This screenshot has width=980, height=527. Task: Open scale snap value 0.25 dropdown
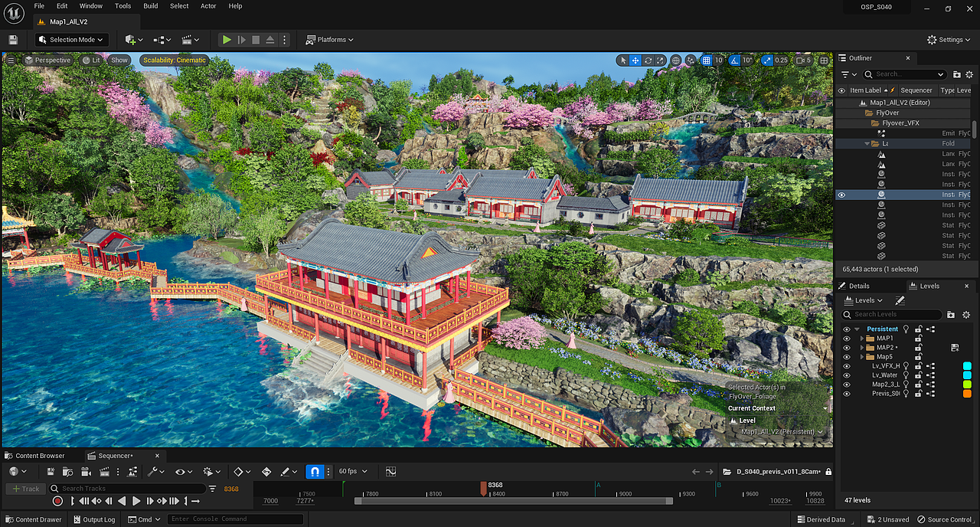tap(781, 61)
